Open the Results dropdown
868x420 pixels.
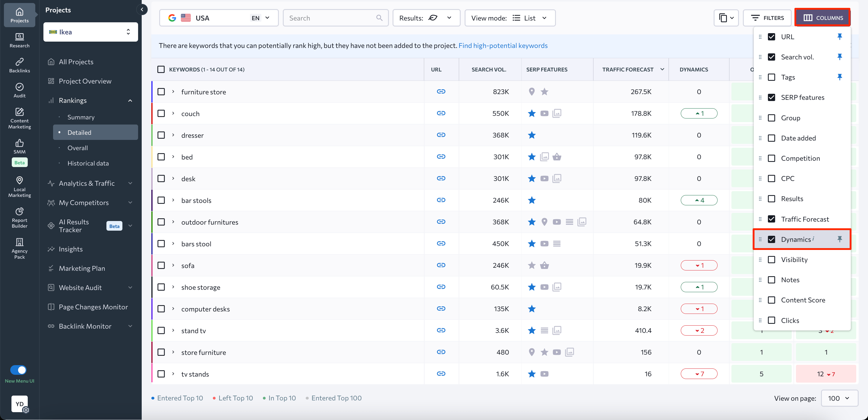tap(426, 18)
